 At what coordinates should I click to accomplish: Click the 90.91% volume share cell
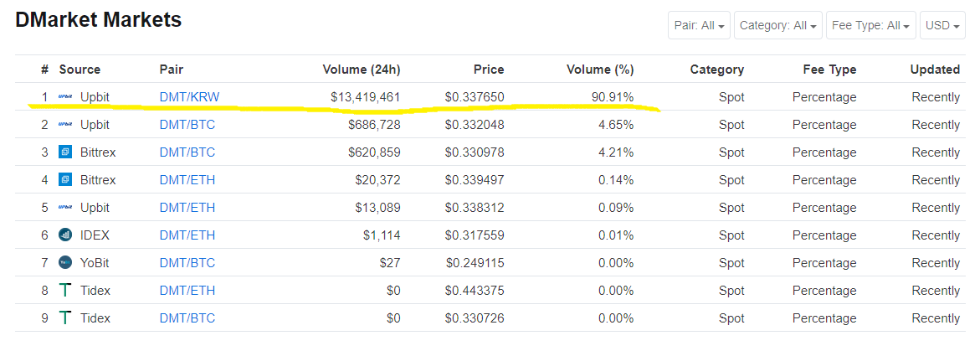coord(613,97)
